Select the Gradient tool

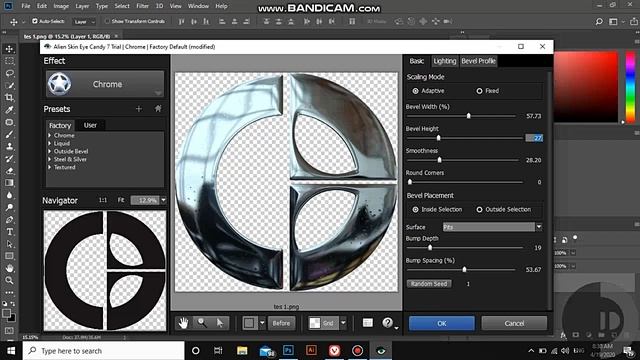tap(9, 183)
